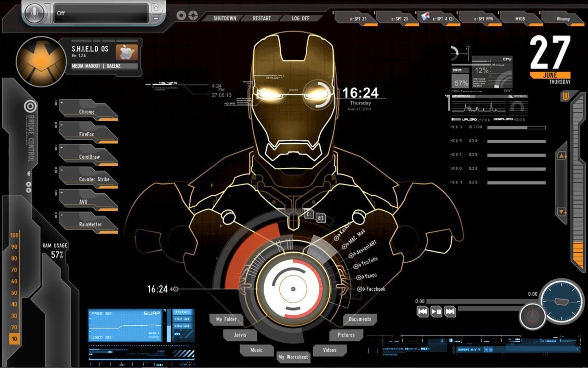This screenshot has width=588, height=368.
Task: Click the RAM USAGE 57% readout
Action: pos(55,251)
